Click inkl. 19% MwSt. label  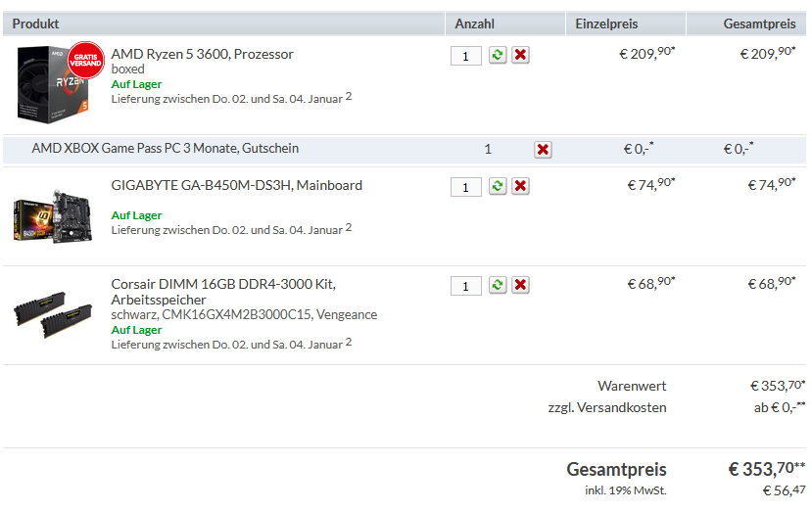(x=626, y=490)
